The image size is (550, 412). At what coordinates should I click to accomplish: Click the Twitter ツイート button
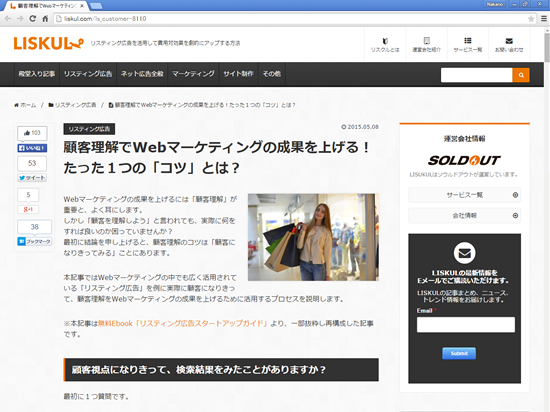click(x=32, y=178)
